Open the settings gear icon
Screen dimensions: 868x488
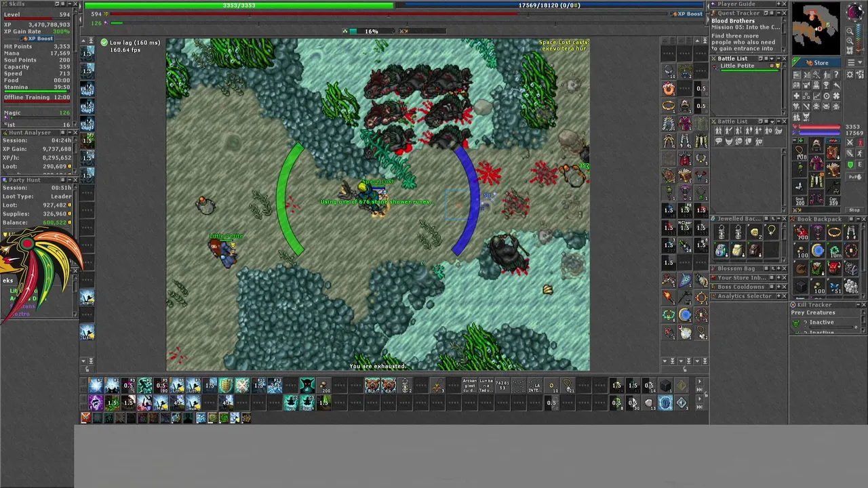(x=850, y=74)
